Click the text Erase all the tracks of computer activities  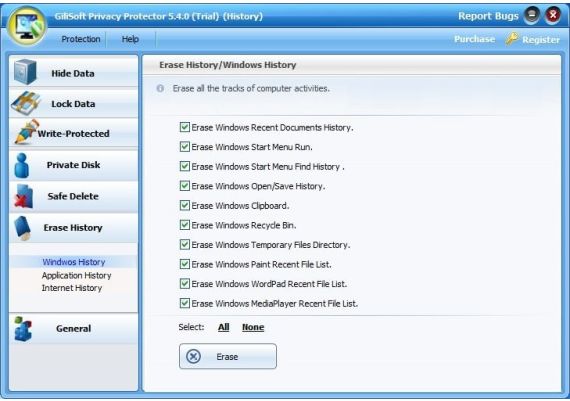tap(251, 88)
